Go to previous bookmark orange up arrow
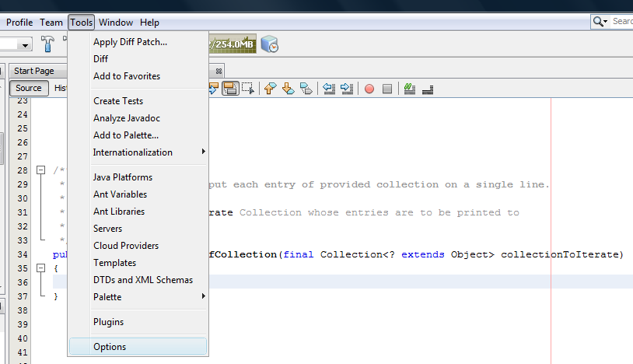 click(x=270, y=89)
